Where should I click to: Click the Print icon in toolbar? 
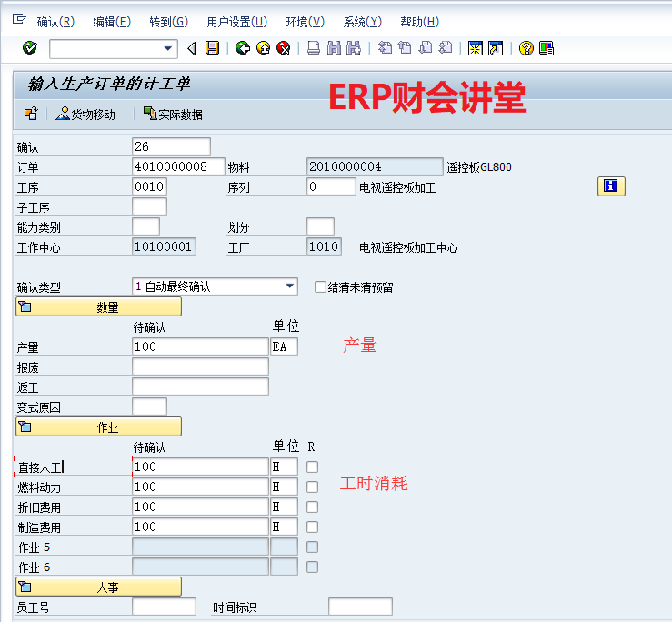pyautogui.click(x=313, y=48)
